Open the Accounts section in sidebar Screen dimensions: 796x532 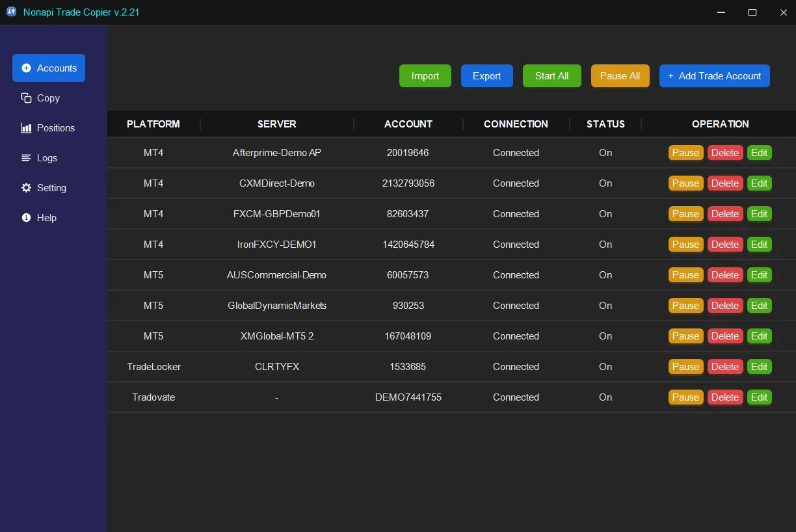pos(49,68)
